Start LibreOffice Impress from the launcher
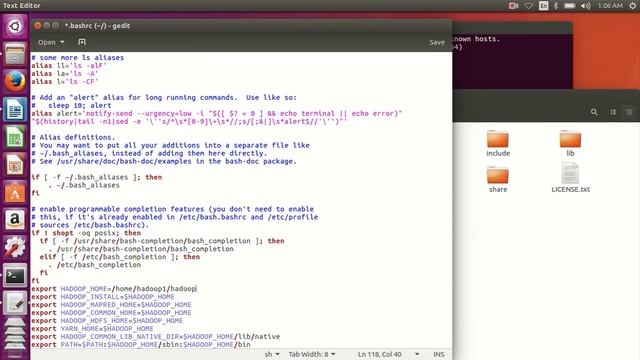 coord(15,164)
